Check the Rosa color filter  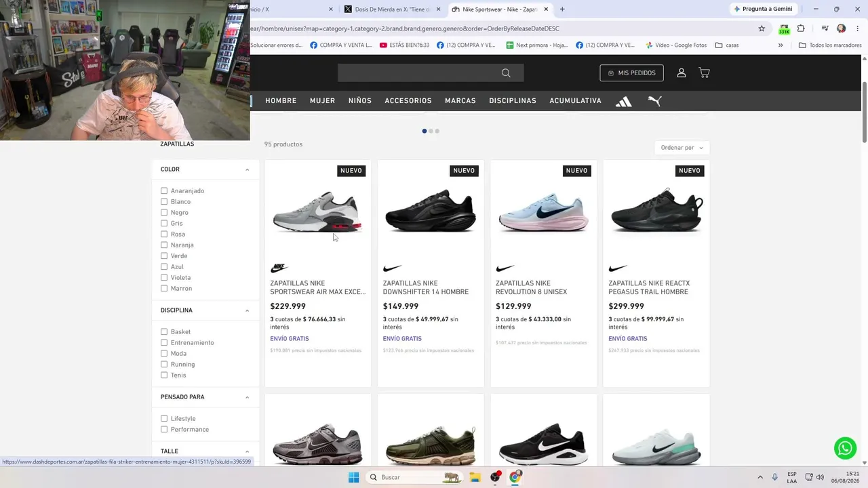tap(164, 234)
